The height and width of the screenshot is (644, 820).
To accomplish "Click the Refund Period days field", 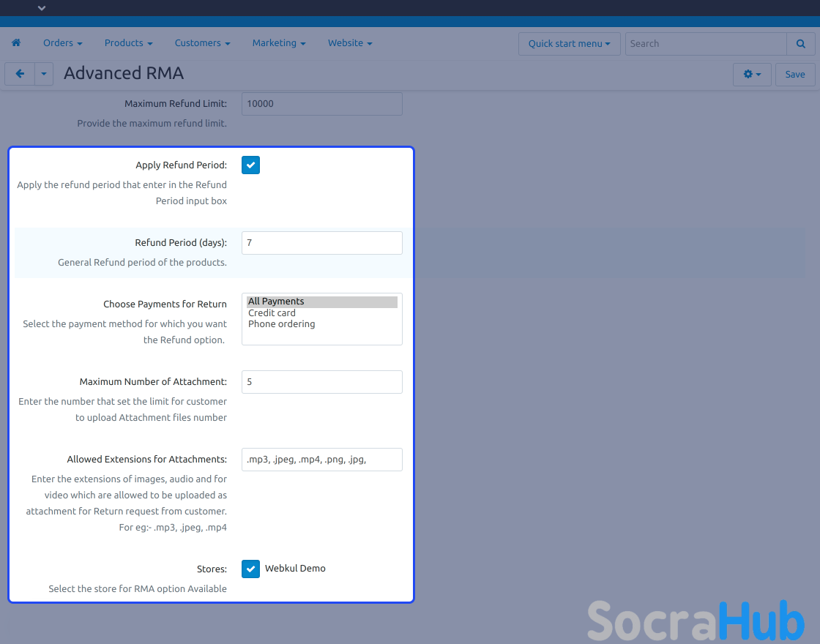I will (321, 243).
